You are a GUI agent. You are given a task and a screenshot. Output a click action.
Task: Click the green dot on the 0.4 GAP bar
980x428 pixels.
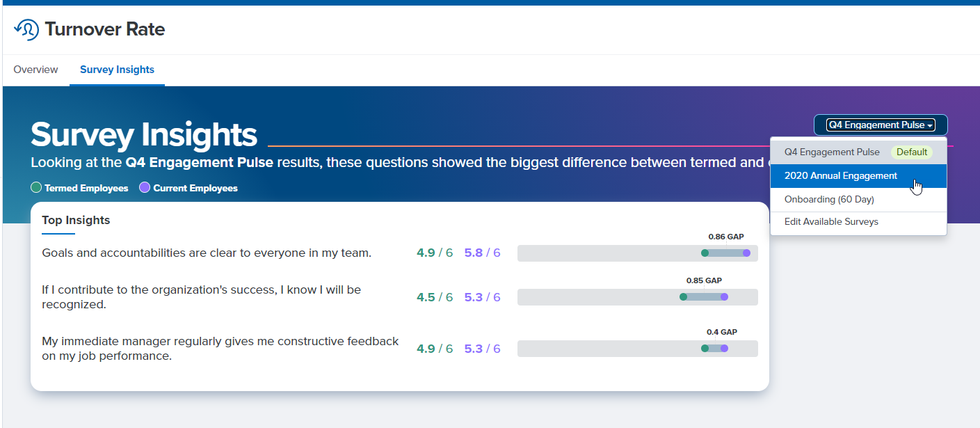705,349
